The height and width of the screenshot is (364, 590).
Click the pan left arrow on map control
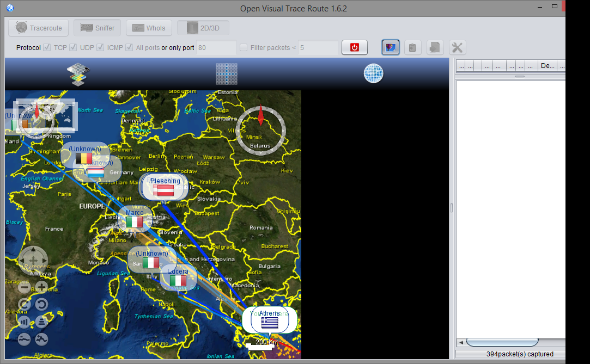[x=22, y=260]
